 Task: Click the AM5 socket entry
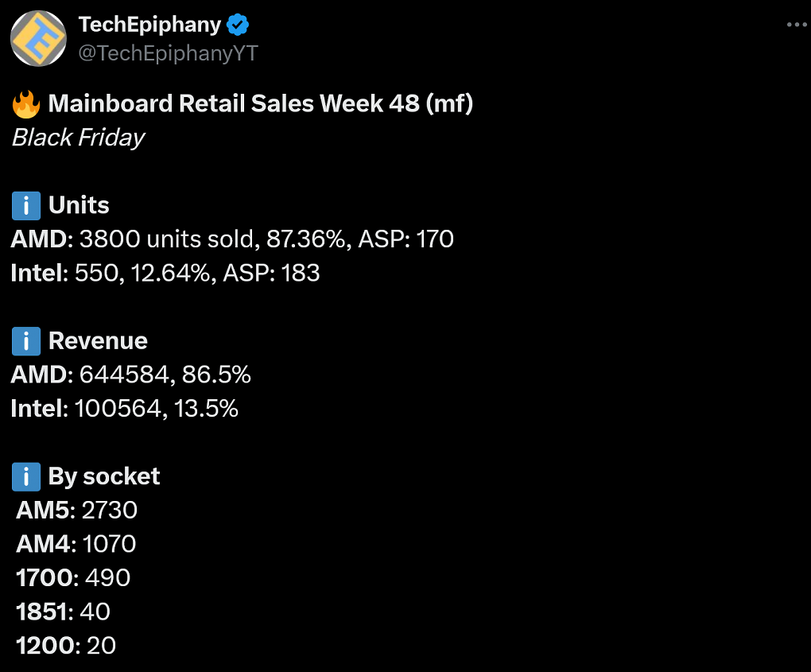pos(76,510)
